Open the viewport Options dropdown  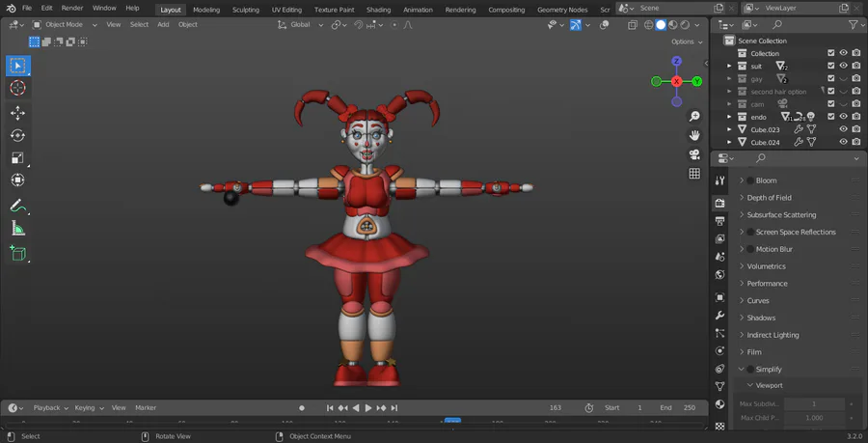687,42
